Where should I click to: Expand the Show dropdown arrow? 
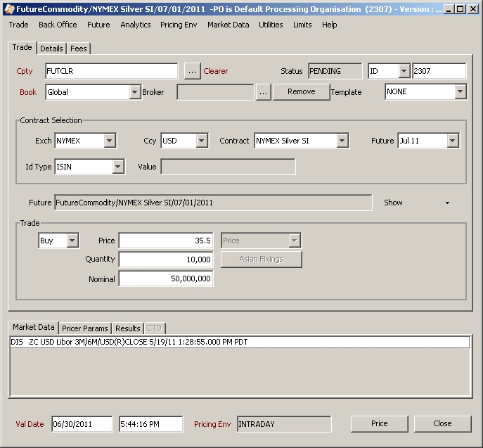pos(447,203)
